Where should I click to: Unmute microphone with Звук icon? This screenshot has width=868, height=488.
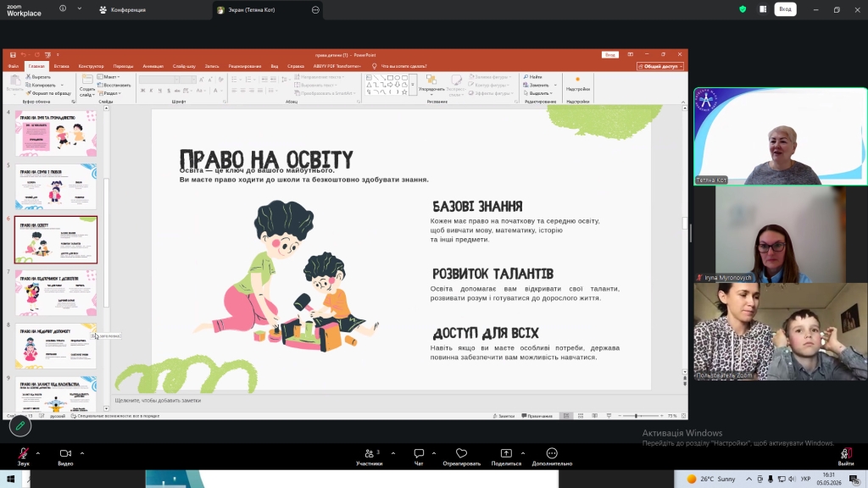pyautogui.click(x=23, y=453)
